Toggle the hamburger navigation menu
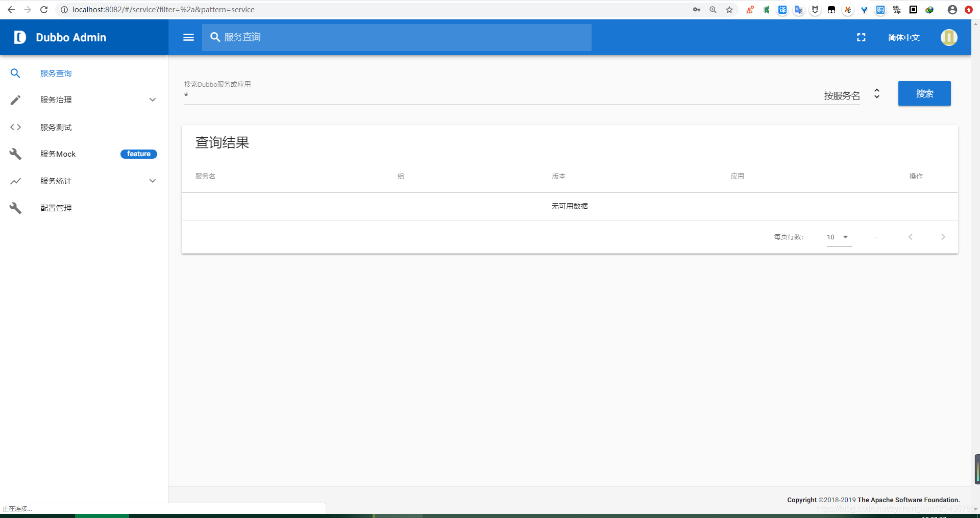Image resolution: width=980 pixels, height=518 pixels. coord(188,37)
